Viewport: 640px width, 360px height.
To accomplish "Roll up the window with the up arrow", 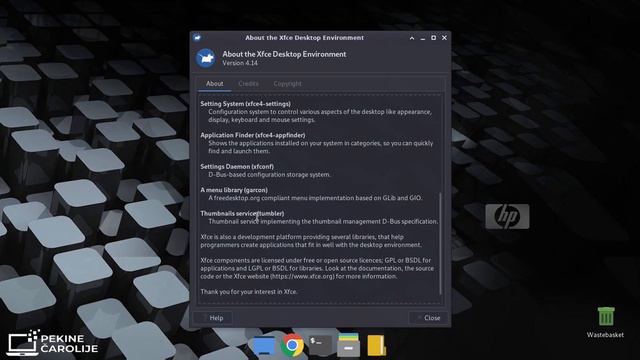I will tap(412, 38).
